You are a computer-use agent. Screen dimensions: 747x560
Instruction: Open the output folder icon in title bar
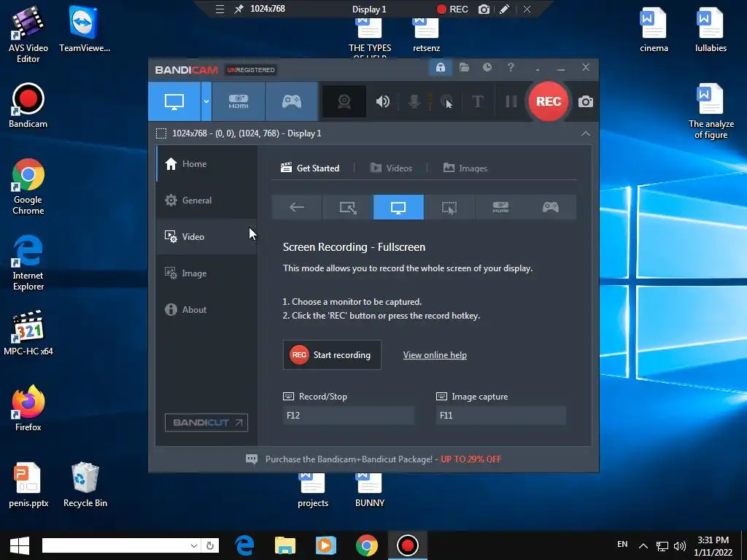[x=464, y=68]
